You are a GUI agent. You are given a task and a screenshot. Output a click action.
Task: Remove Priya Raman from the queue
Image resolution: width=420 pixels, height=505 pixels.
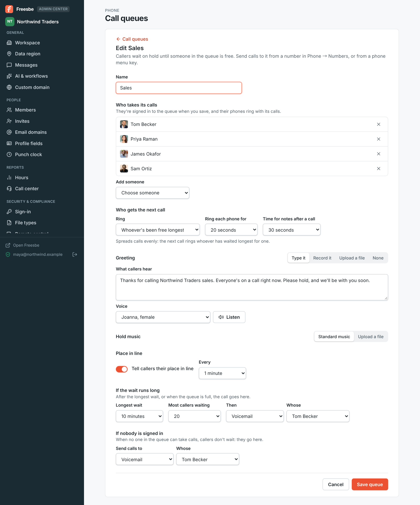pyautogui.click(x=379, y=139)
